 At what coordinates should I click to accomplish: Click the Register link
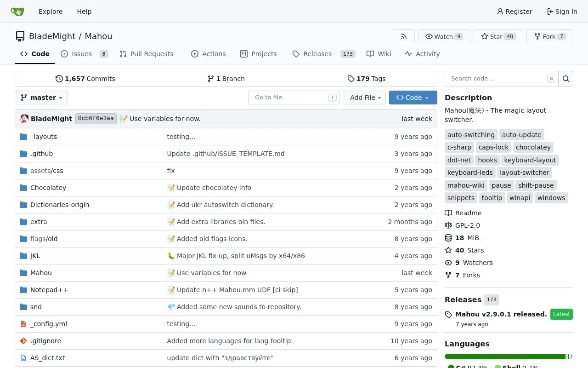514,11
